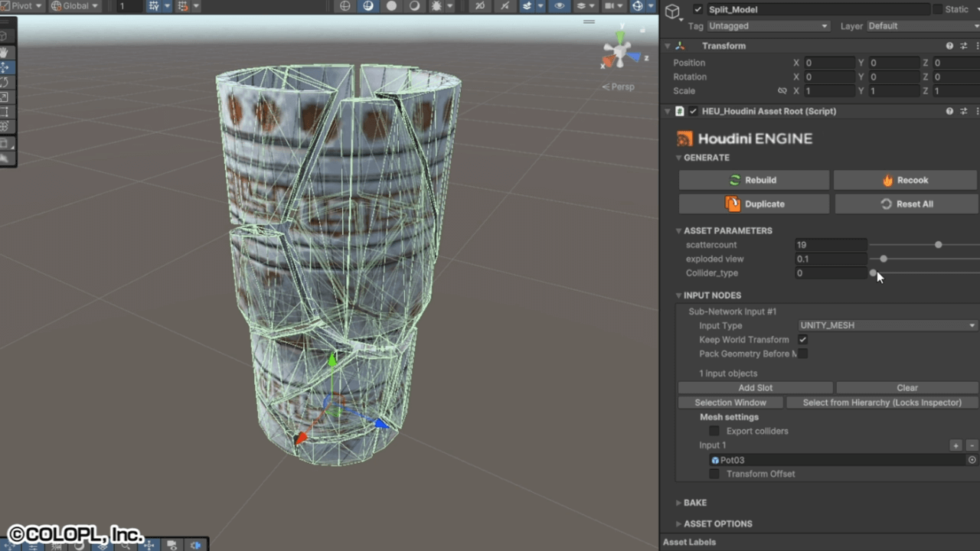This screenshot has width=980, height=551.
Task: Toggle constrained proportions link for Scale
Action: [782, 90]
